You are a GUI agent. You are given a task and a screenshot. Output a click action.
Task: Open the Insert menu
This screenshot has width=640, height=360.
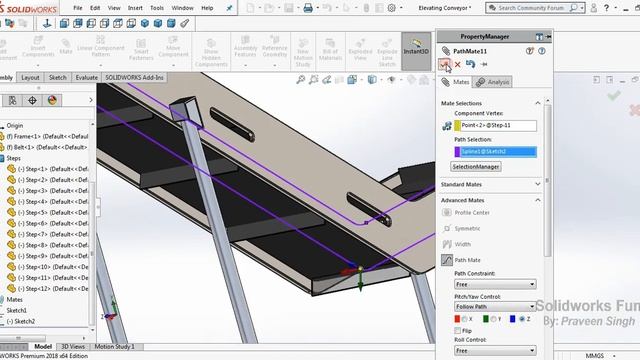click(135, 8)
